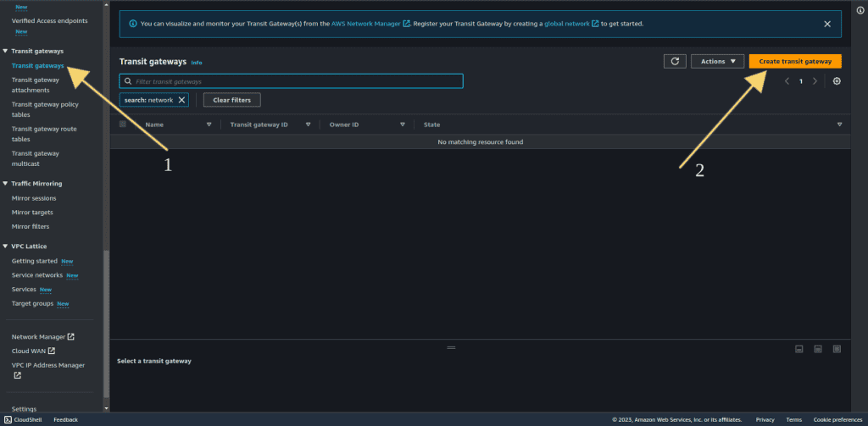Go to previous page arrow in pagination
Screen dimensions: 868x426
click(x=787, y=81)
